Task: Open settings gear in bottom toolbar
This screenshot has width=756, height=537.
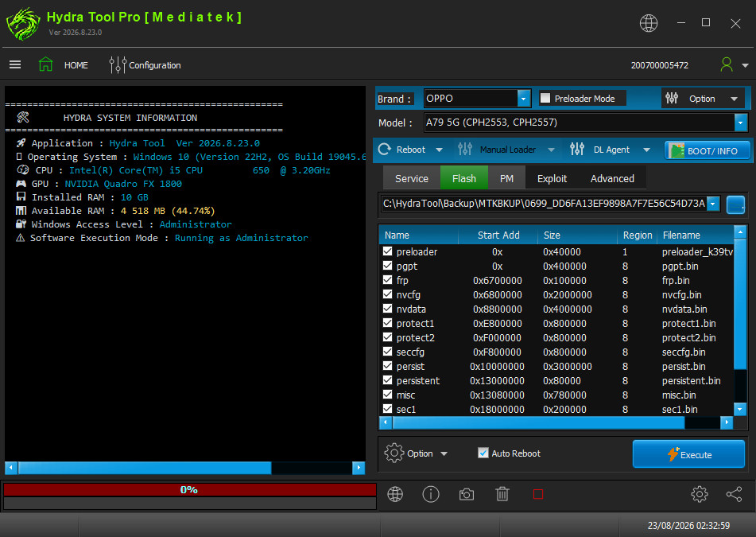Action: click(x=699, y=494)
